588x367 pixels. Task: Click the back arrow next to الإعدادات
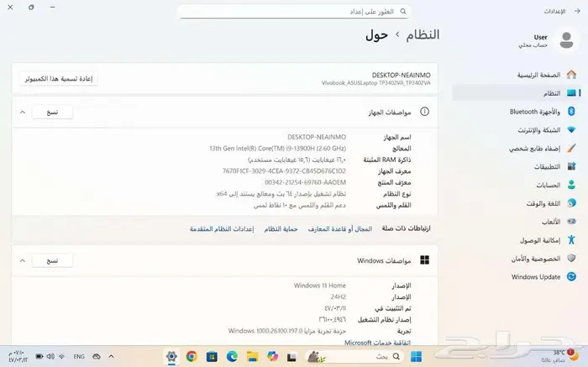point(577,11)
